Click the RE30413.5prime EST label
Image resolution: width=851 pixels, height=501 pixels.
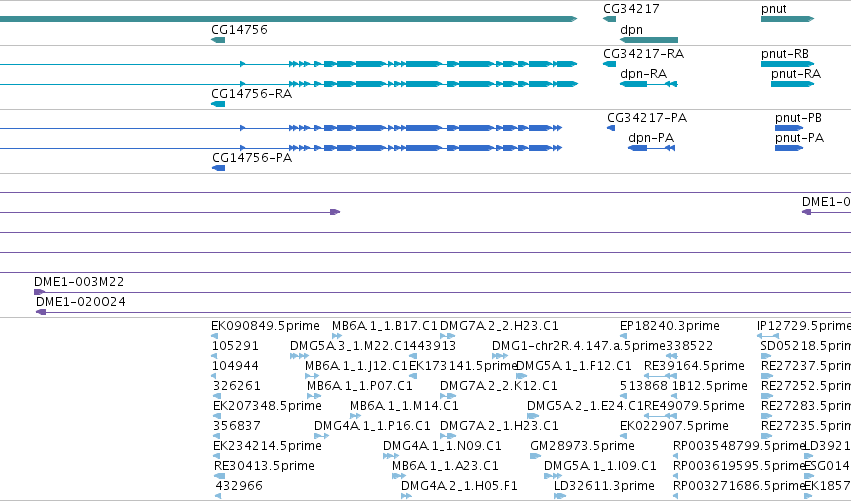point(264,466)
